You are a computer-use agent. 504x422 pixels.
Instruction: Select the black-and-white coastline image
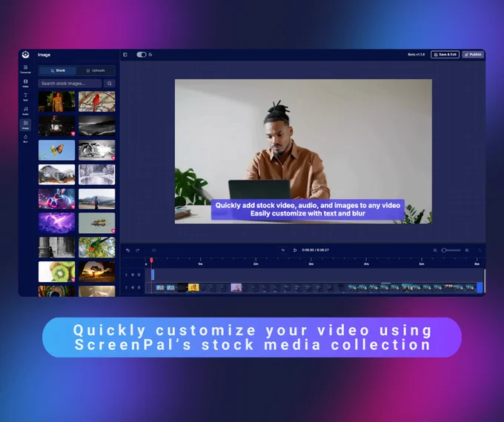[x=97, y=126]
